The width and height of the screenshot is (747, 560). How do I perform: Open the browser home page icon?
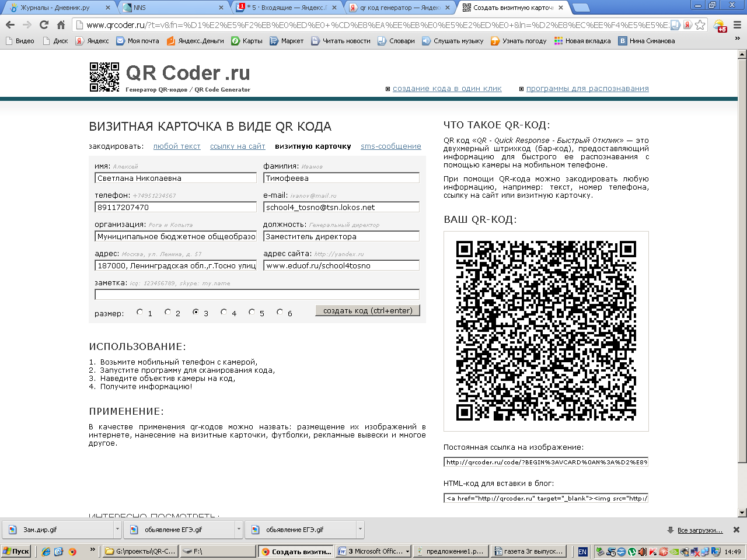coord(61,24)
